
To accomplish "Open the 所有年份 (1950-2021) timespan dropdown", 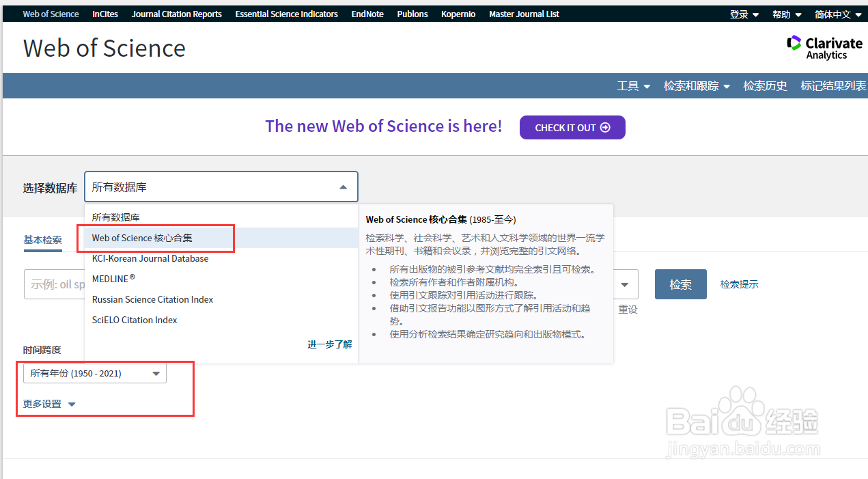I will pos(94,373).
